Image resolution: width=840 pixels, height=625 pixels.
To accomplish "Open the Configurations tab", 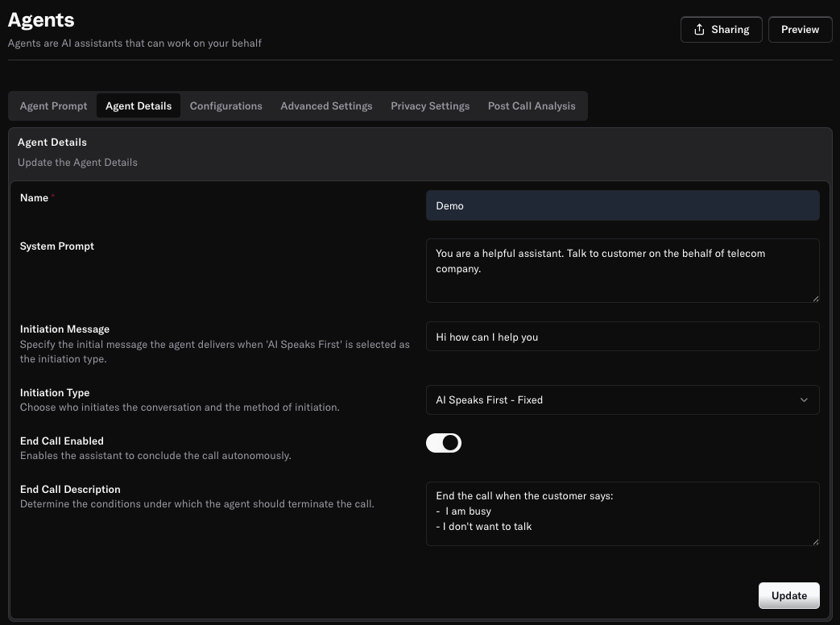I will pyautogui.click(x=226, y=106).
